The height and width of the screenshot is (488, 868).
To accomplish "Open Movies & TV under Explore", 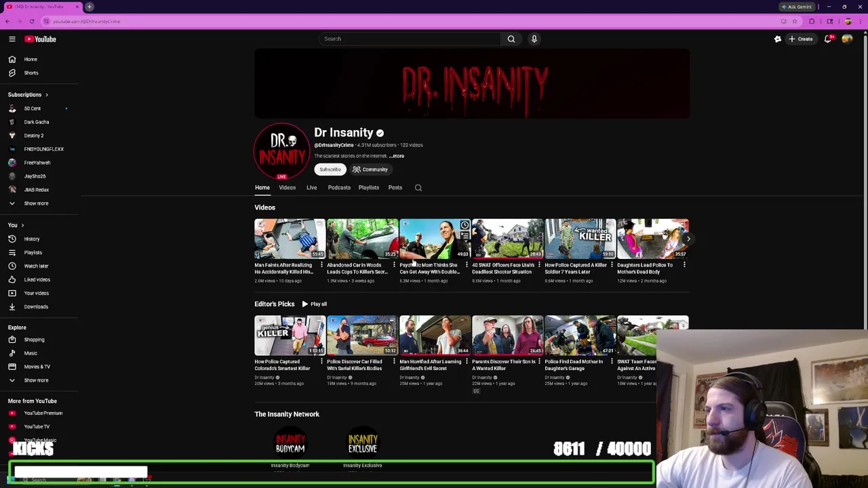I will point(38,367).
